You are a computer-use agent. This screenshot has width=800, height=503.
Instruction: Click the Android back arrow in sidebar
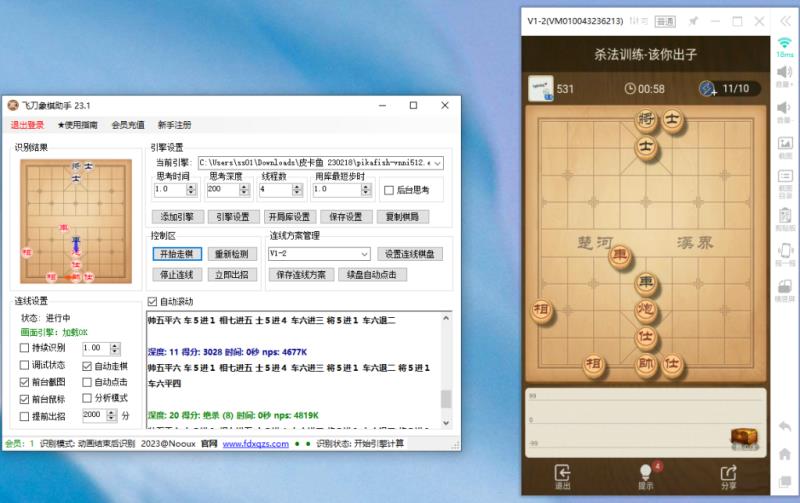pos(785,426)
